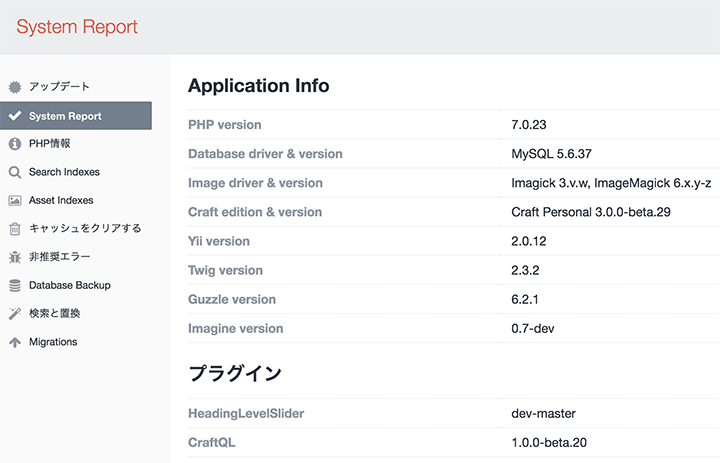Select Craft Personal 3.0.0-beta.29 value
The width and height of the screenshot is (720, 463).
tap(591, 212)
